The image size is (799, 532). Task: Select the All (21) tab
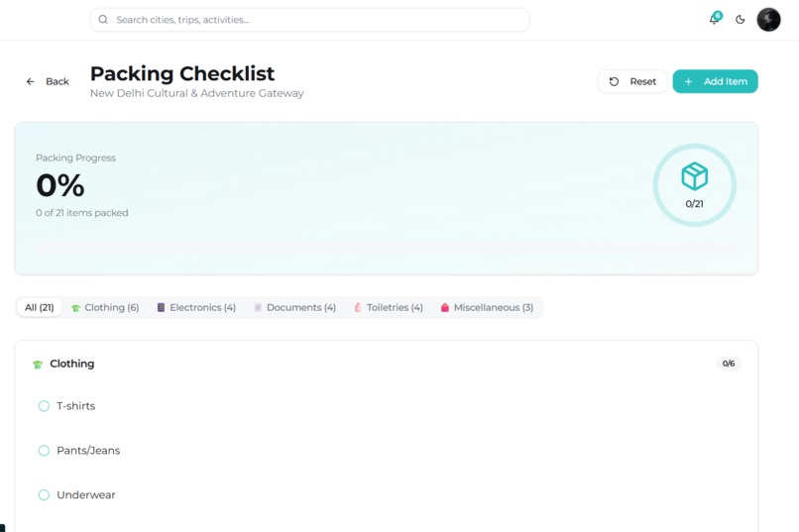[x=40, y=307]
